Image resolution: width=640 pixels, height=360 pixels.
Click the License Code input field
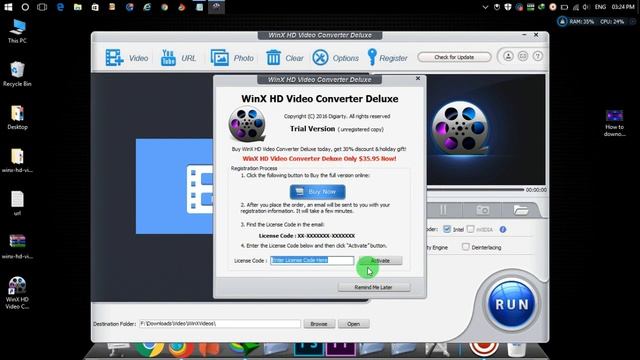tap(312, 260)
